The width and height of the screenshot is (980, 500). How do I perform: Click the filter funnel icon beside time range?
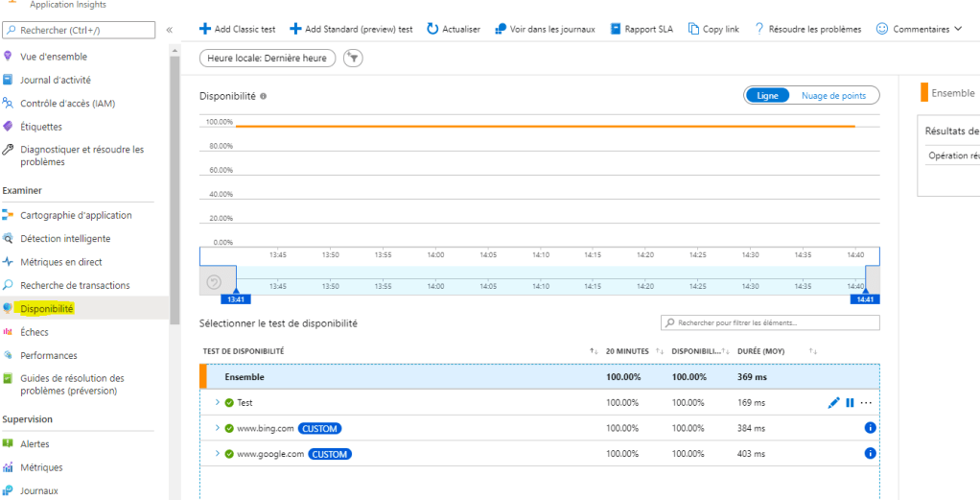(354, 59)
